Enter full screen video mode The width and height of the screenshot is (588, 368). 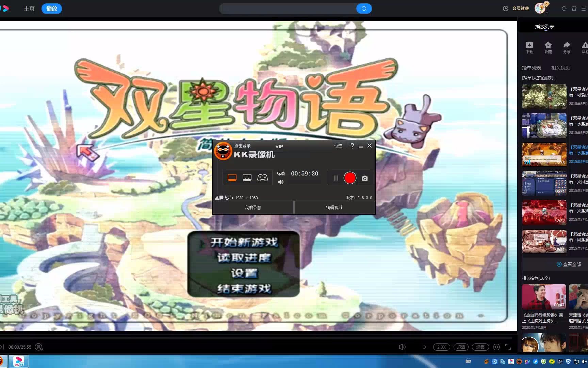(508, 347)
